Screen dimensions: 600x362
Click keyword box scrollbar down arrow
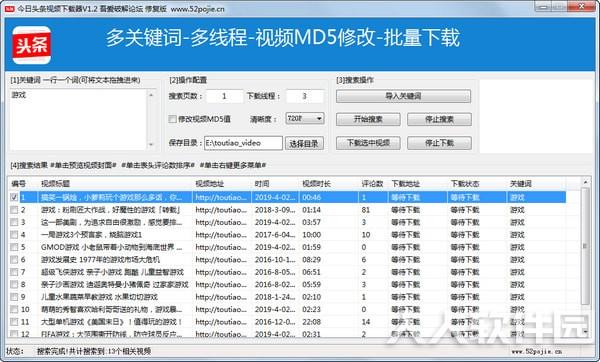pyautogui.click(x=151, y=145)
